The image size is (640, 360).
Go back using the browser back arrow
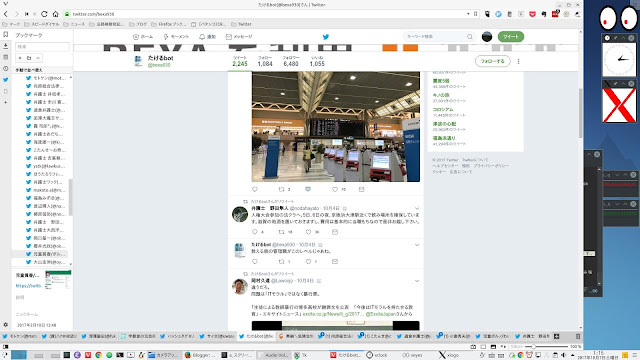tap(6, 14)
